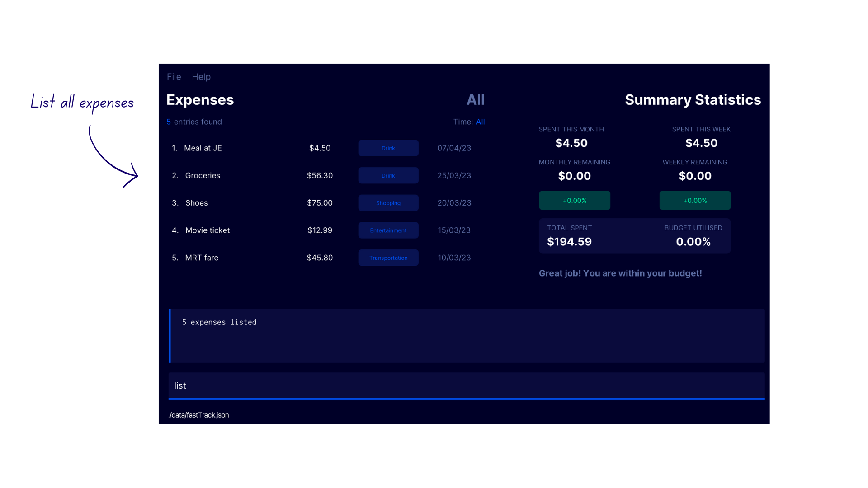The image size is (868, 488).
Task: Open the File menu
Action: [x=174, y=77]
